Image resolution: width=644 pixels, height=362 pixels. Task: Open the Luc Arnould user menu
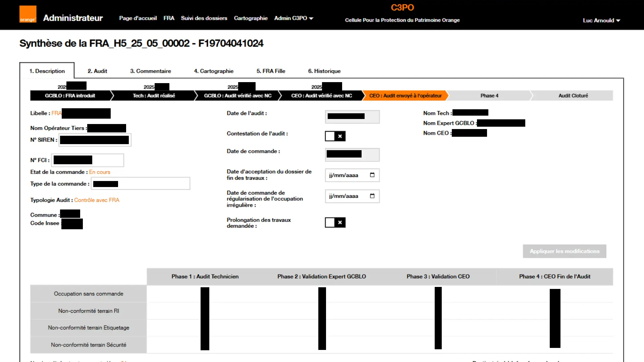coord(601,20)
